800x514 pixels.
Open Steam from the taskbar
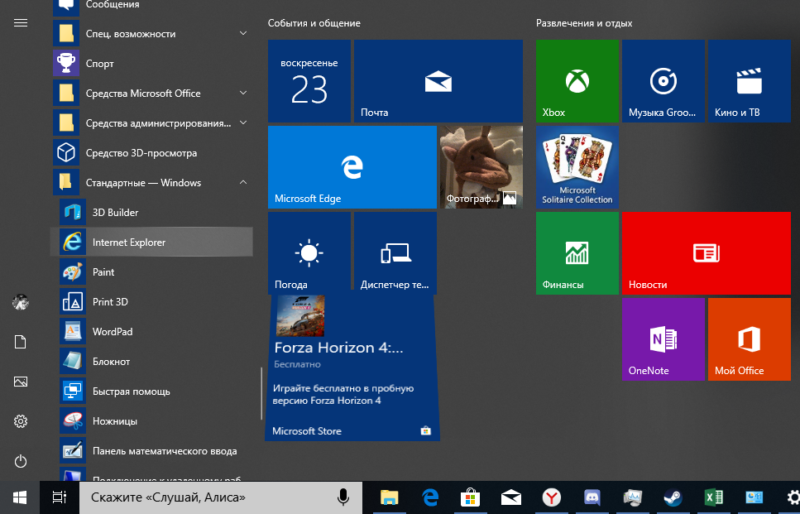pos(673,497)
